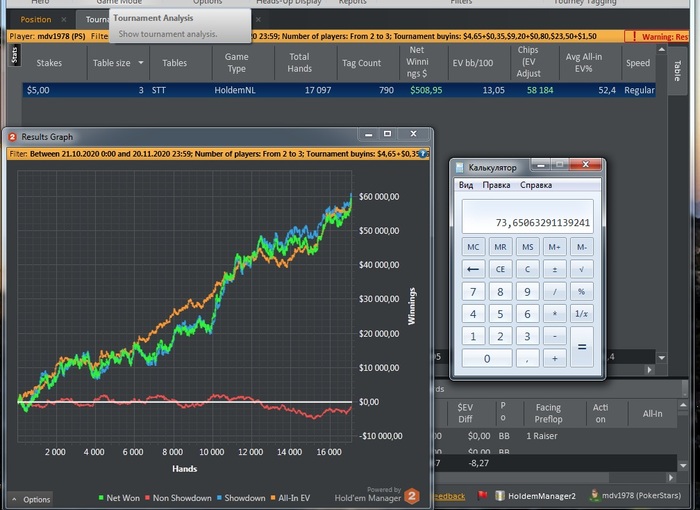Click the calculator CE button
The image size is (700, 510).
tap(500, 269)
